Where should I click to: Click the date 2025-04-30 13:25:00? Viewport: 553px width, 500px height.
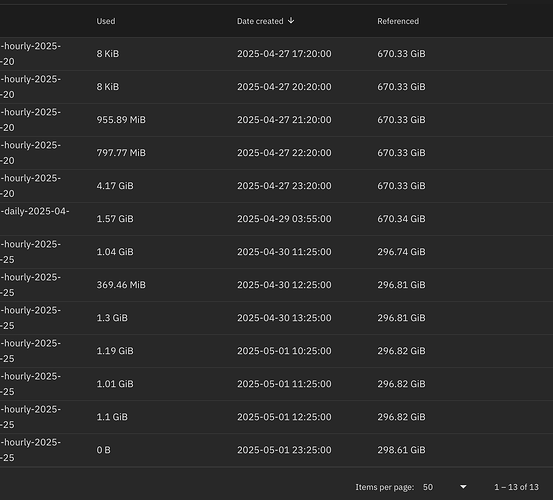[x=284, y=318]
